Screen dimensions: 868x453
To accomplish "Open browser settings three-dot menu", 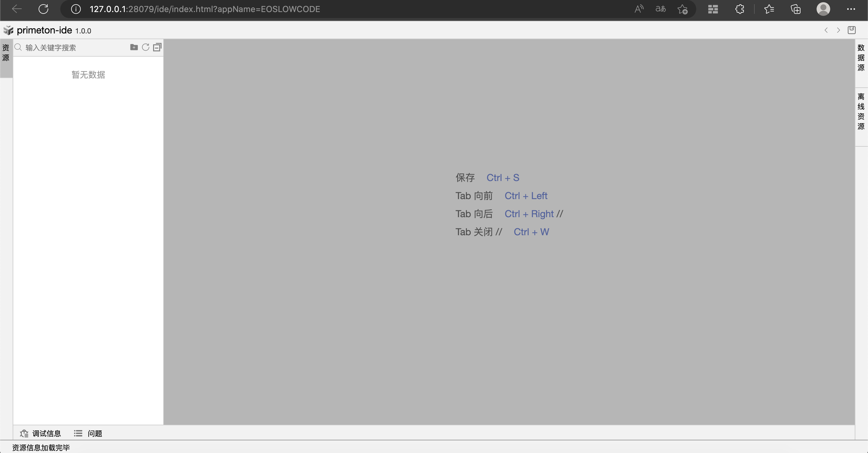I will coord(851,9).
